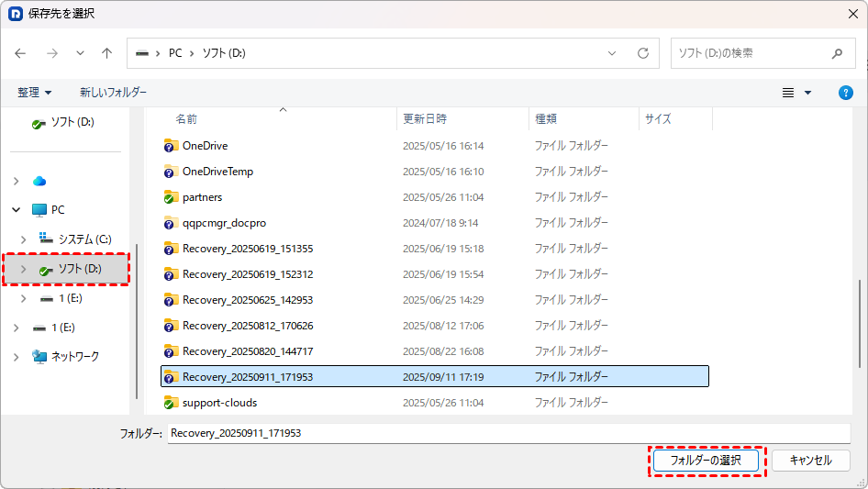Click date 2024/07/18 9:14
The width and height of the screenshot is (868, 489).
pos(440,223)
